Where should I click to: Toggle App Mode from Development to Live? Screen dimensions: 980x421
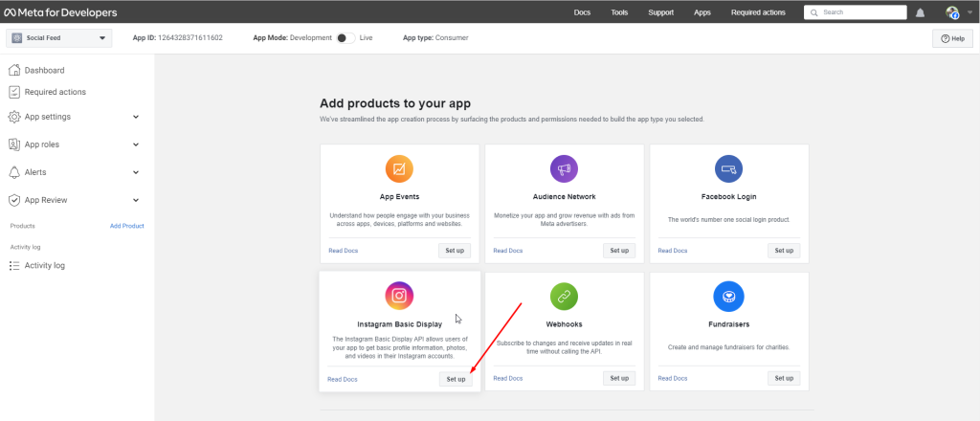click(345, 38)
